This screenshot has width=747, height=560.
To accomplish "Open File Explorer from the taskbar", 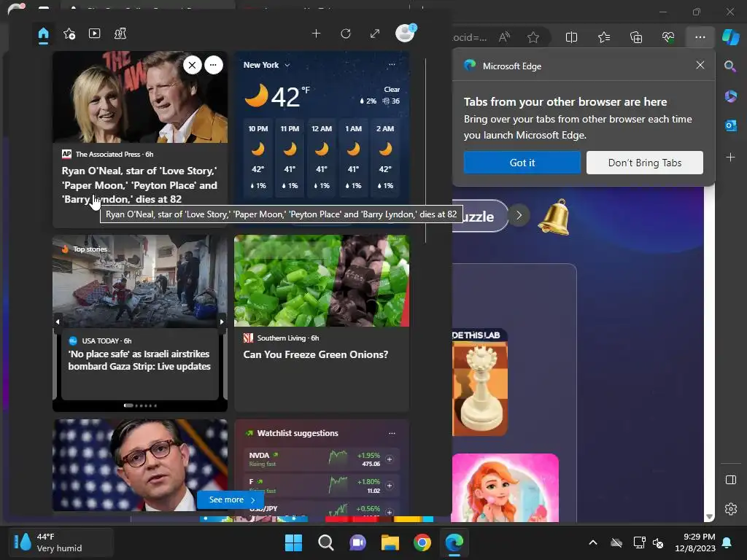I will pyautogui.click(x=390, y=542).
